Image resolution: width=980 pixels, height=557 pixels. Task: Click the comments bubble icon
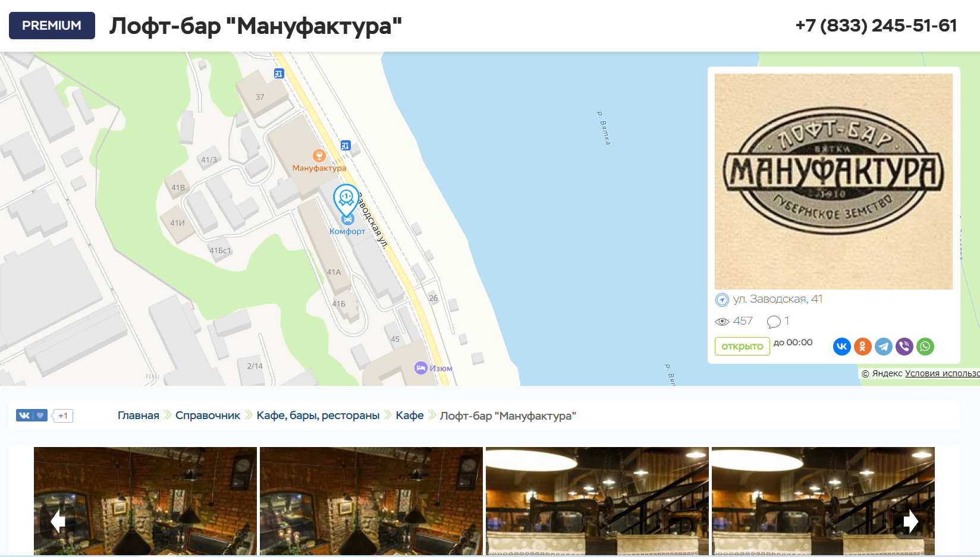pyautogui.click(x=774, y=322)
